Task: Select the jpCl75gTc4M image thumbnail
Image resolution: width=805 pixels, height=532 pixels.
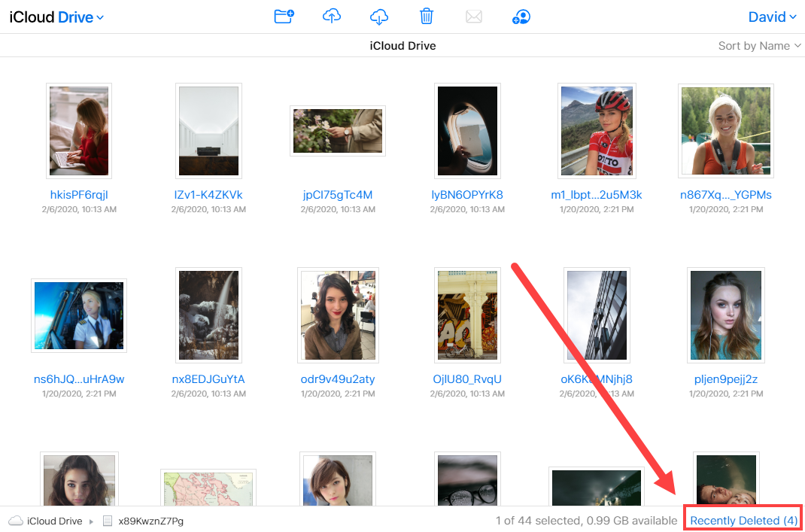Action: [x=338, y=131]
